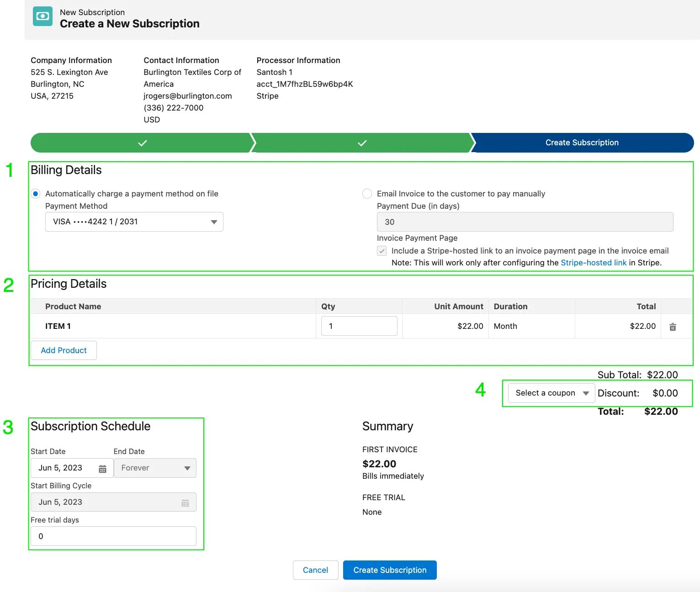
Task: Click the FIRST INVOICE $22.00 amount
Action: coord(379,464)
